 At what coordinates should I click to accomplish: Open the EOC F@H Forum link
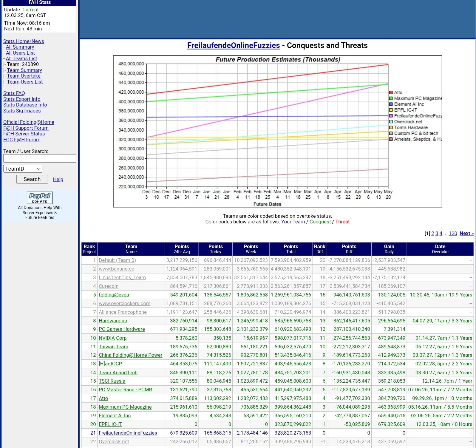[22, 140]
